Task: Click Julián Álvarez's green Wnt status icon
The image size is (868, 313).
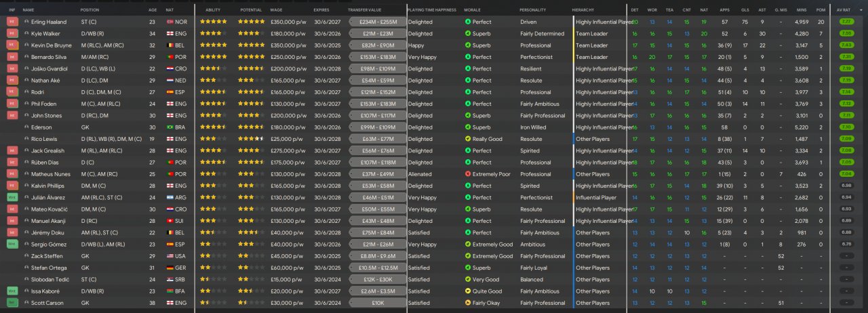Action: [x=12, y=198]
